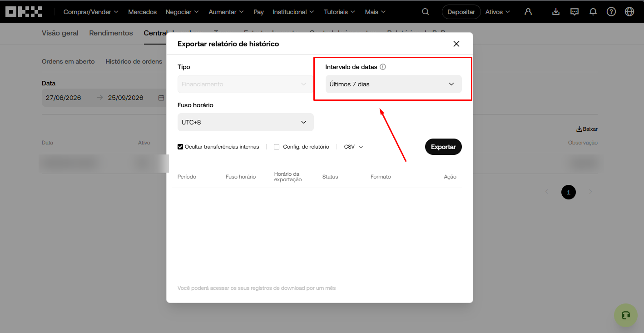This screenshot has height=333, width=644.
Task: Enable the Config. de relatório checkbox
Action: tap(277, 147)
